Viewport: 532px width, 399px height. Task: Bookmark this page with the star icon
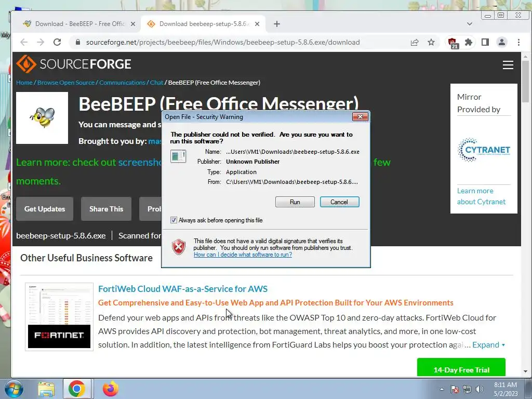(x=431, y=43)
